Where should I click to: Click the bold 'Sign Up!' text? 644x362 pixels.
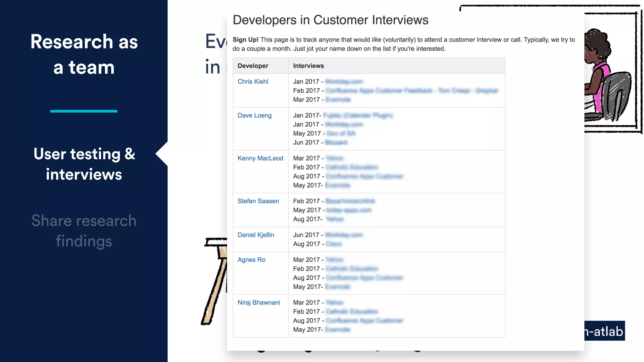point(246,40)
